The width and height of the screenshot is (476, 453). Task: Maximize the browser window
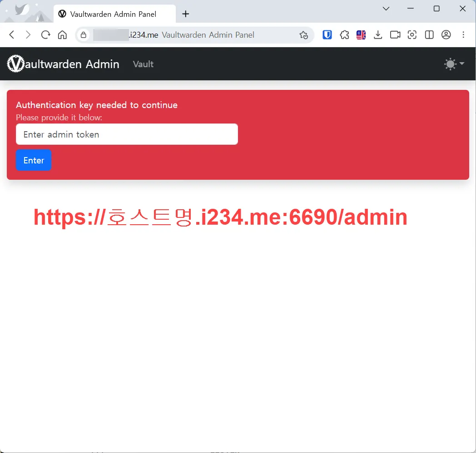tap(436, 9)
